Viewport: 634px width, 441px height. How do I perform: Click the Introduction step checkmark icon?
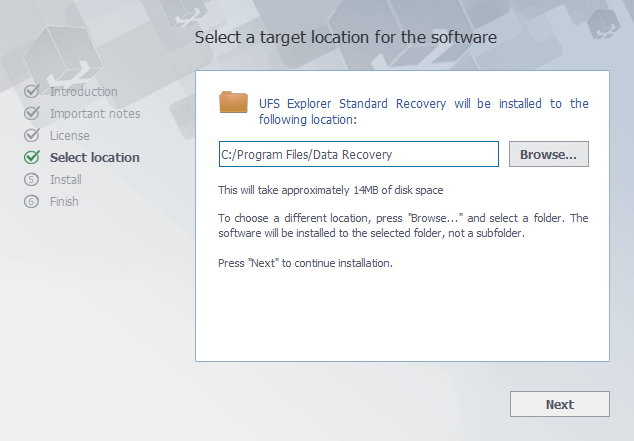[32, 91]
